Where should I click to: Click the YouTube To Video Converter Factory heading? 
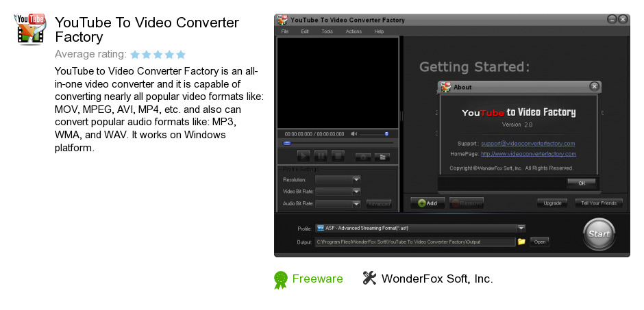tap(147, 29)
